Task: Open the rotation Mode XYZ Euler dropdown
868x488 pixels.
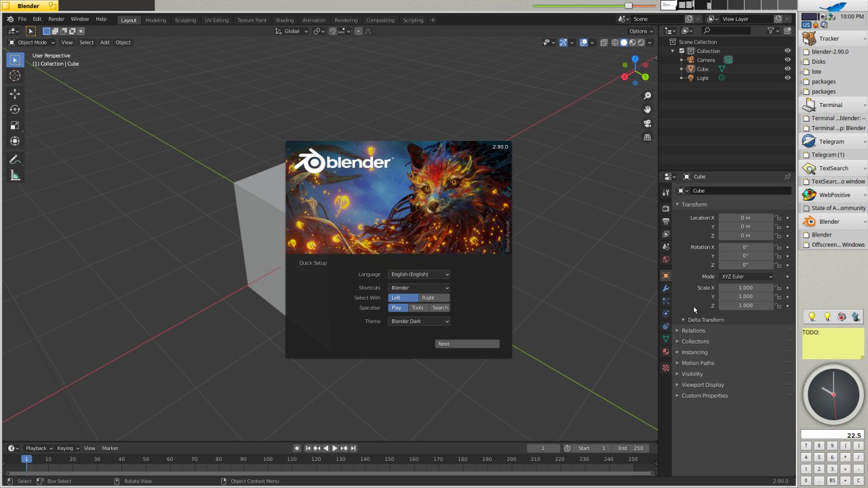Action: click(746, 277)
